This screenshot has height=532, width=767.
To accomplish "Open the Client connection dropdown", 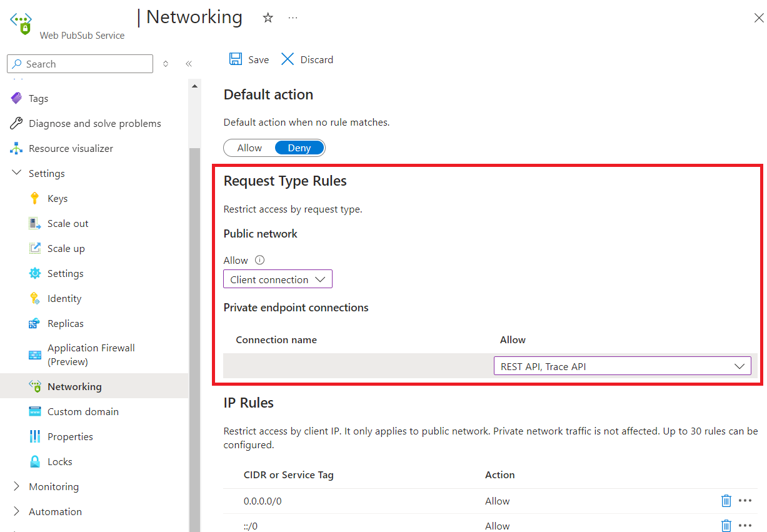I will (278, 279).
